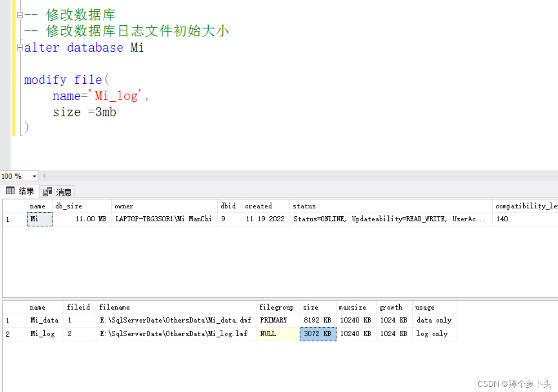Place cursor after 'Mi_log' string in editor
The image size is (558, 392).
pos(143,96)
